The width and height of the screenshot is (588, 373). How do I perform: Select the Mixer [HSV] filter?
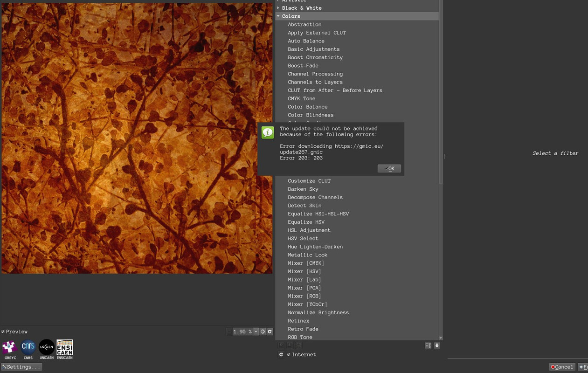304,271
